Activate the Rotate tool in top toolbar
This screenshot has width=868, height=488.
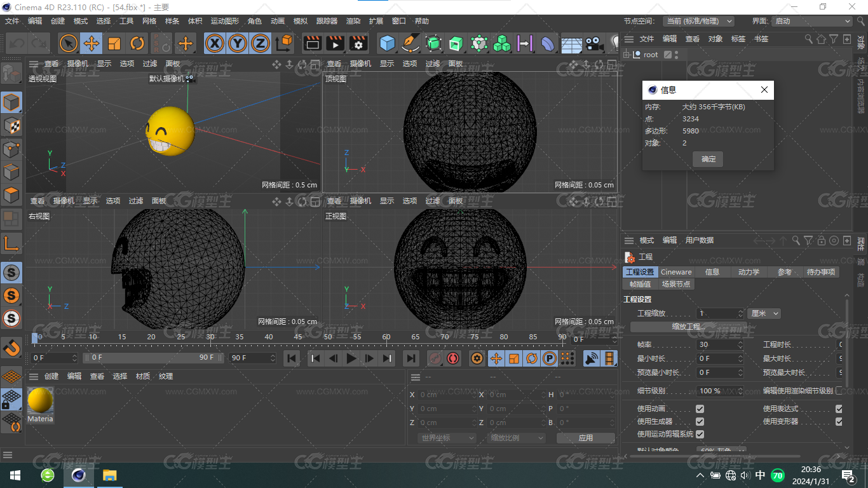[x=137, y=43]
